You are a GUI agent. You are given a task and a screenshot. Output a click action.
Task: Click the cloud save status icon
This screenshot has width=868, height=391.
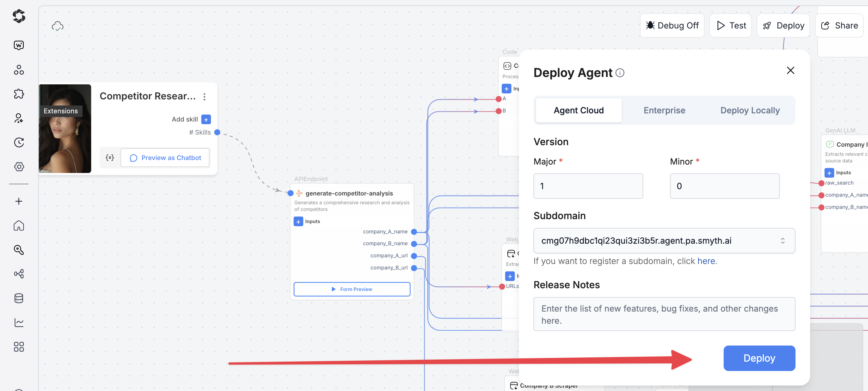point(58,26)
